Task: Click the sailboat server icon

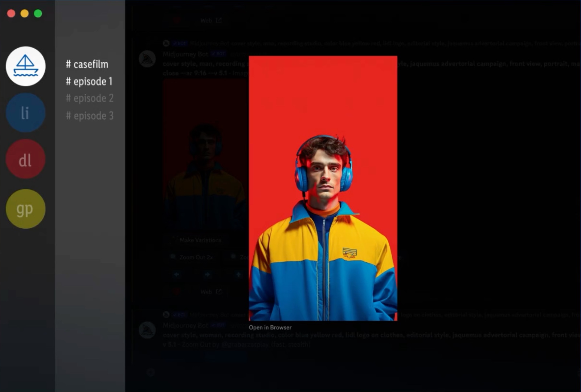Action: [25, 66]
